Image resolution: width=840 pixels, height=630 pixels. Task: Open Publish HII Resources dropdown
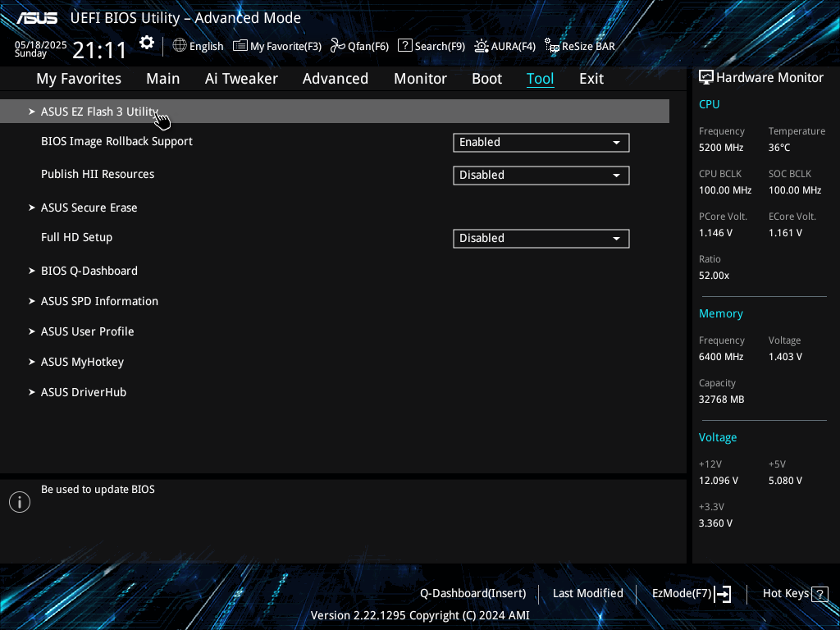point(541,176)
